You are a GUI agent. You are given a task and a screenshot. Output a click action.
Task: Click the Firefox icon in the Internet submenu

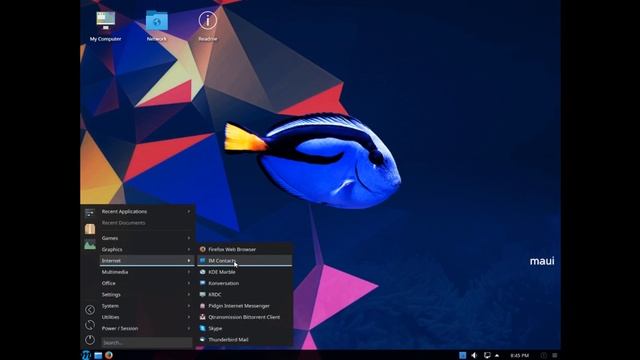point(202,249)
